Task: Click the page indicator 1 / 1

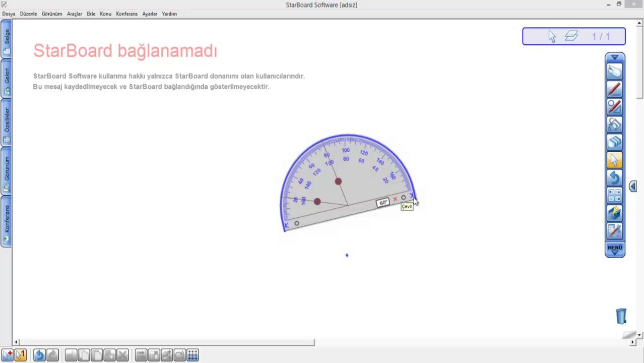Action: point(601,36)
